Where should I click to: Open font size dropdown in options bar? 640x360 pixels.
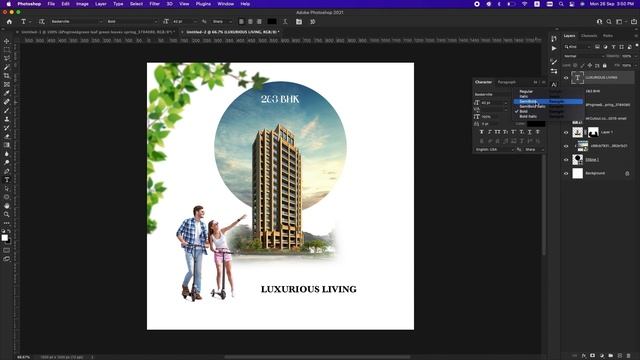(196, 22)
